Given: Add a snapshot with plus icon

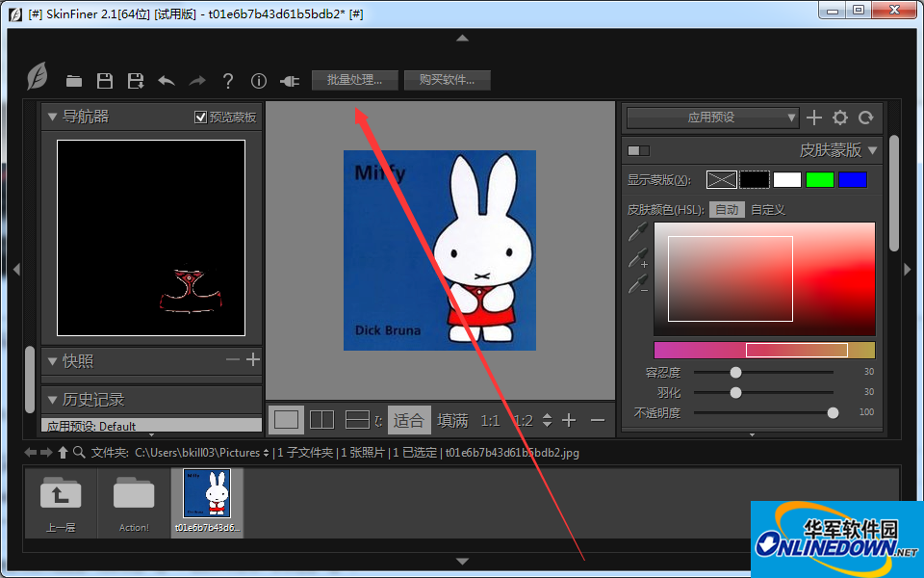Looking at the screenshot, I should 253,359.
